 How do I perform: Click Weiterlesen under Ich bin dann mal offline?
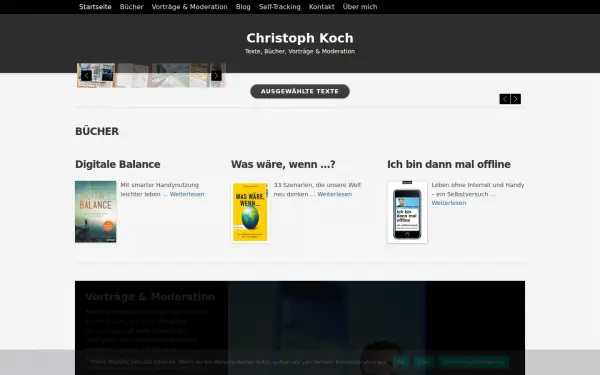coord(449,203)
